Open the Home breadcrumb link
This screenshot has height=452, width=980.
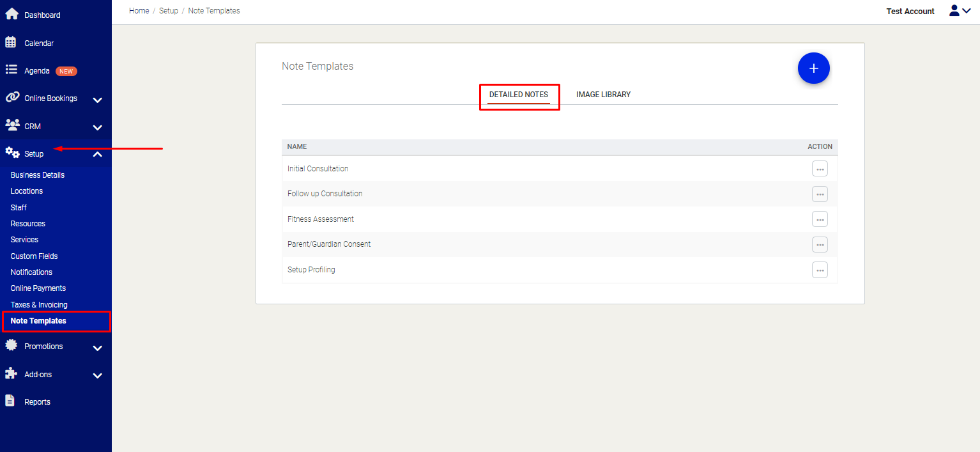139,10
